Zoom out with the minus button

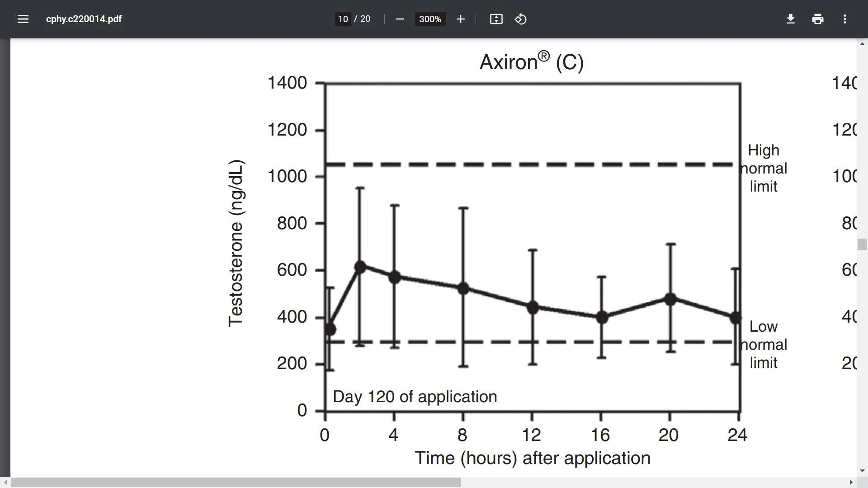click(x=400, y=19)
